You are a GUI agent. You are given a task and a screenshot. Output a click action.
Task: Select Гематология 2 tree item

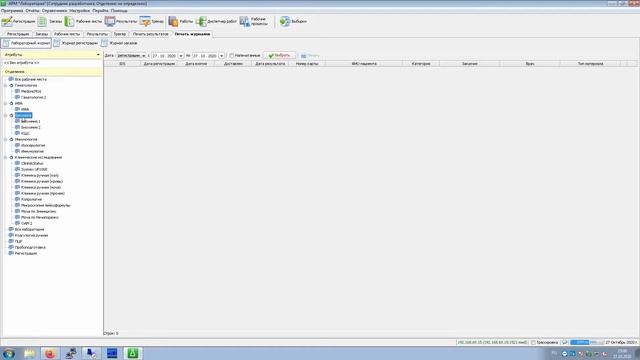click(x=33, y=98)
